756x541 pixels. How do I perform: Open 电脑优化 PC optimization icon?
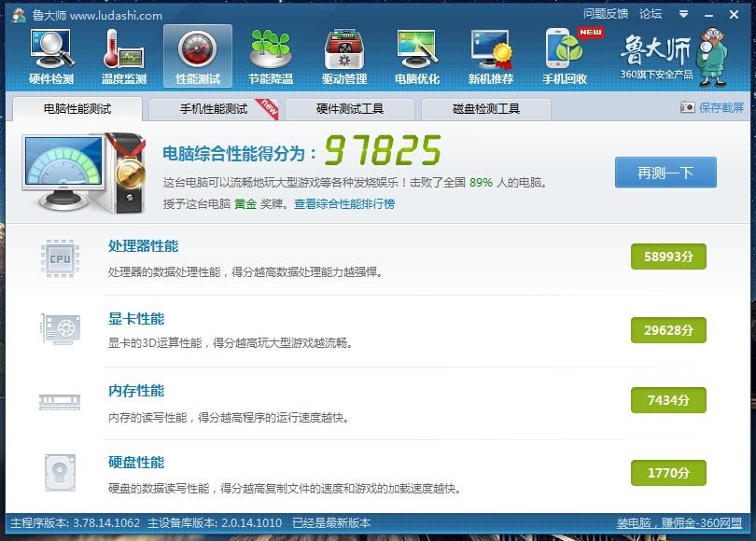tap(417, 56)
